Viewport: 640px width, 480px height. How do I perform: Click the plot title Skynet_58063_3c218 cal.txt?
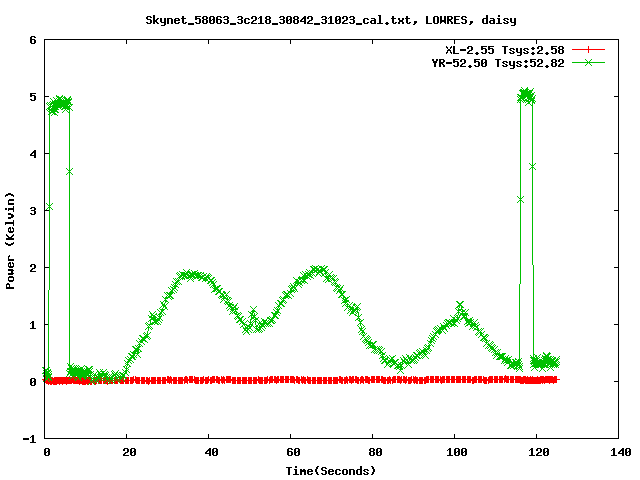331,20
